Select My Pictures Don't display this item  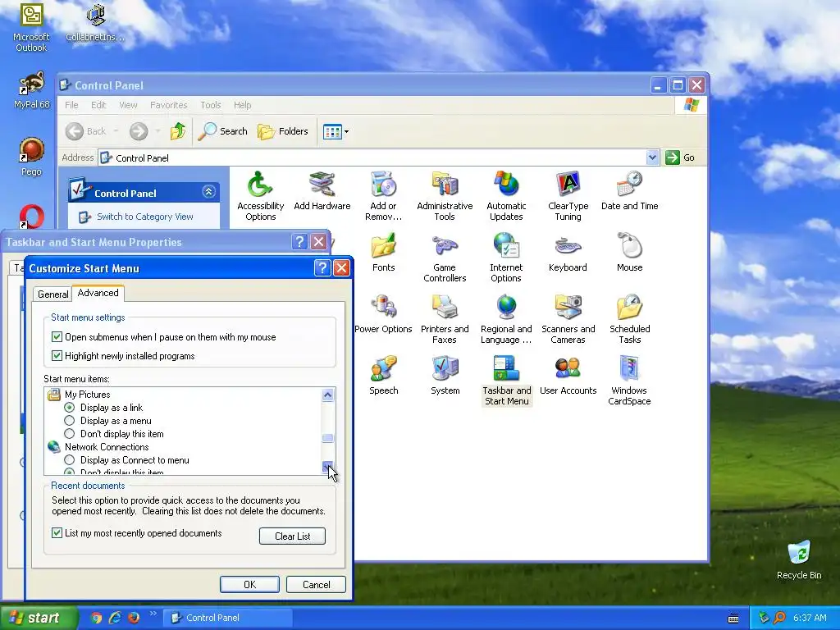point(69,434)
